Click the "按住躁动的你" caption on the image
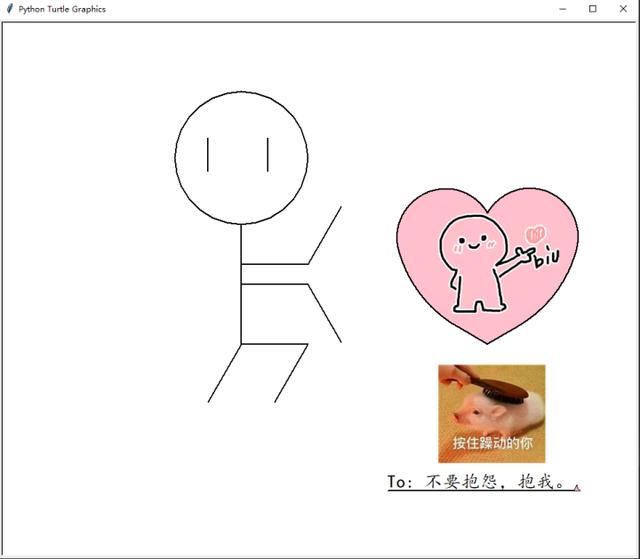The height and width of the screenshot is (559, 640). coord(491,443)
